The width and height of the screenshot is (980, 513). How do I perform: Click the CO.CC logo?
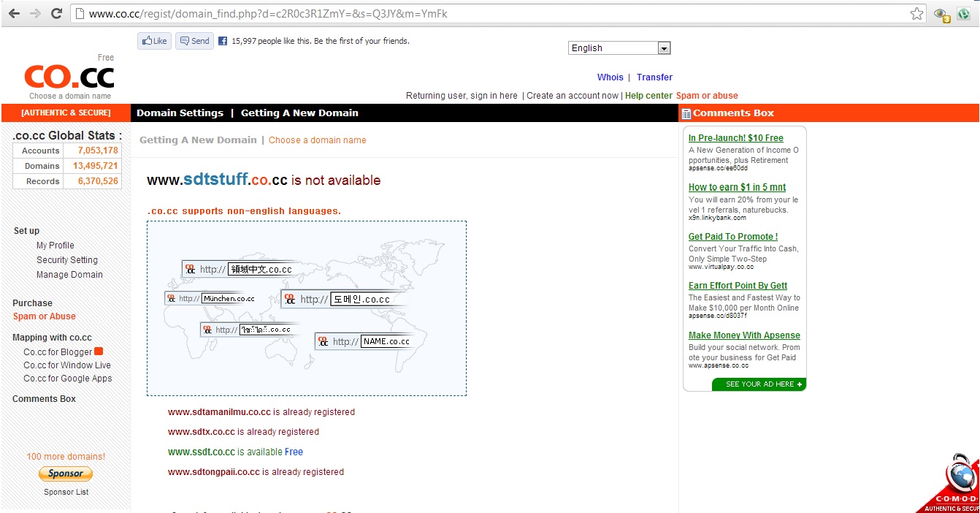69,77
